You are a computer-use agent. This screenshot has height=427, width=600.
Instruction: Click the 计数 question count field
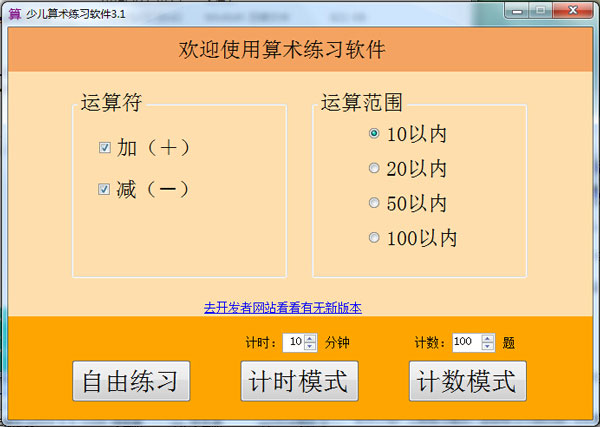(465, 342)
